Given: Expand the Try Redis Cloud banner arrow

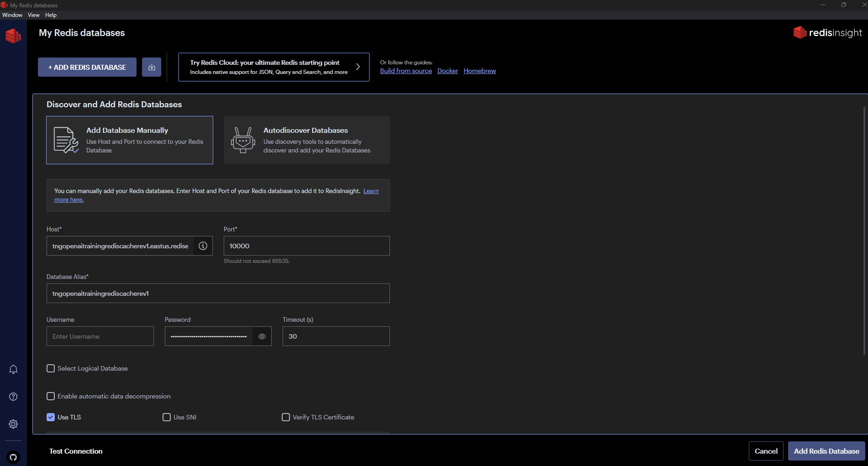Looking at the screenshot, I should tap(358, 67).
